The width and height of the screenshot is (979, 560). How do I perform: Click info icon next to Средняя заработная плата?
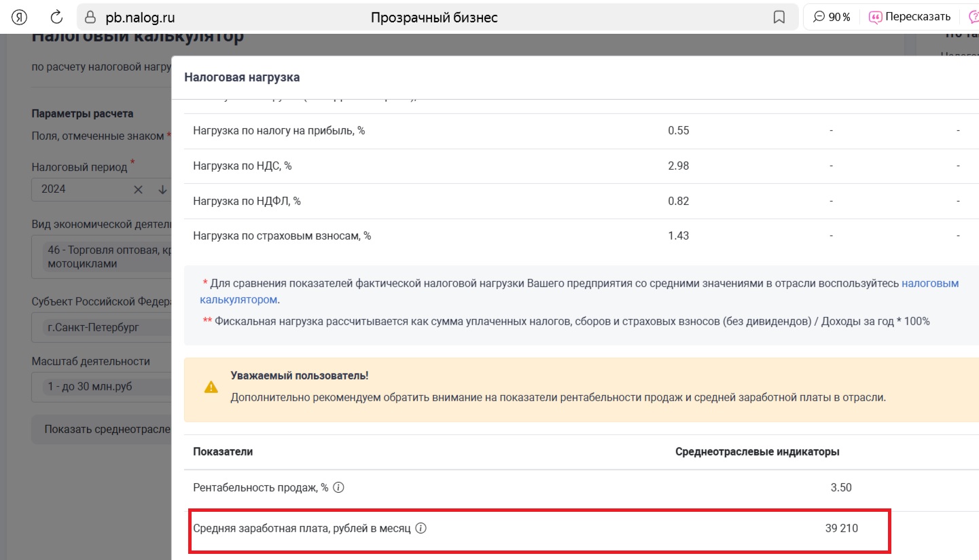pos(421,528)
